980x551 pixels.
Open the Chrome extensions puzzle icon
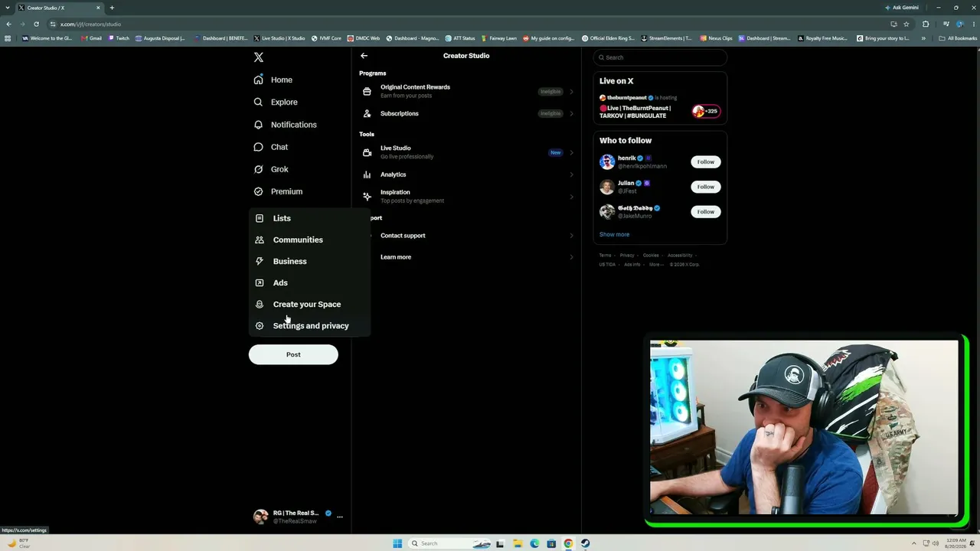tap(926, 24)
